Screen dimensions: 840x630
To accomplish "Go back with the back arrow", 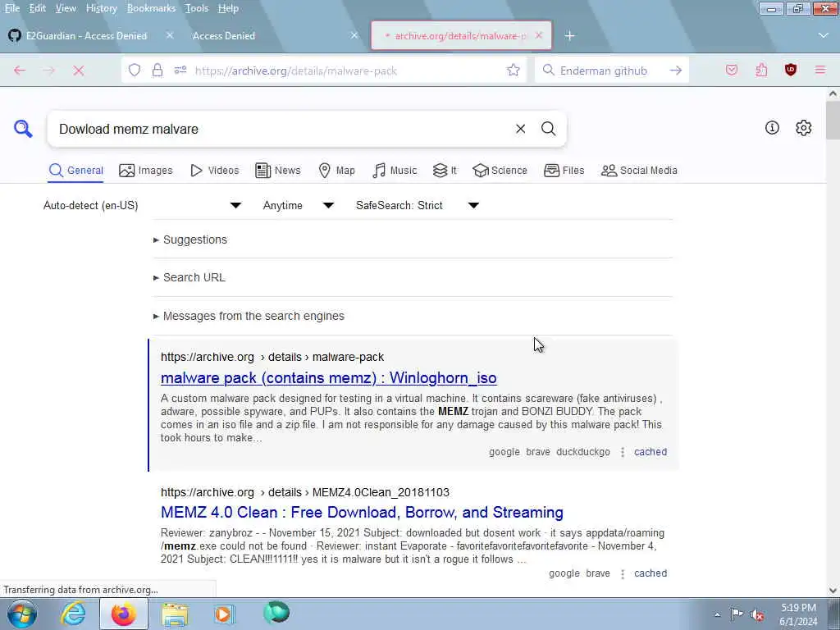I will point(20,71).
